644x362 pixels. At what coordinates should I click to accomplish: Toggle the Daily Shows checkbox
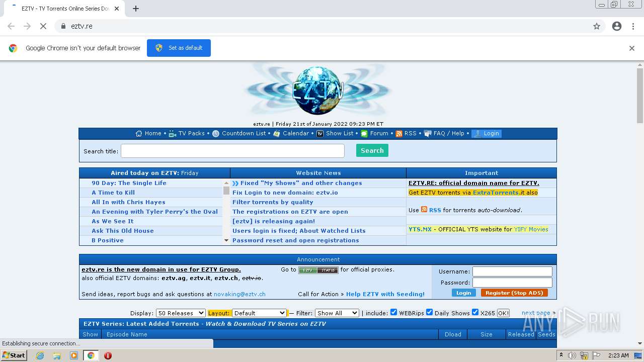(430, 312)
